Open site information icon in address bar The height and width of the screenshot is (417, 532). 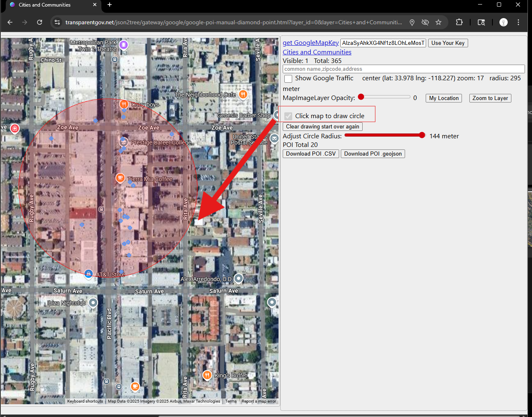57,22
